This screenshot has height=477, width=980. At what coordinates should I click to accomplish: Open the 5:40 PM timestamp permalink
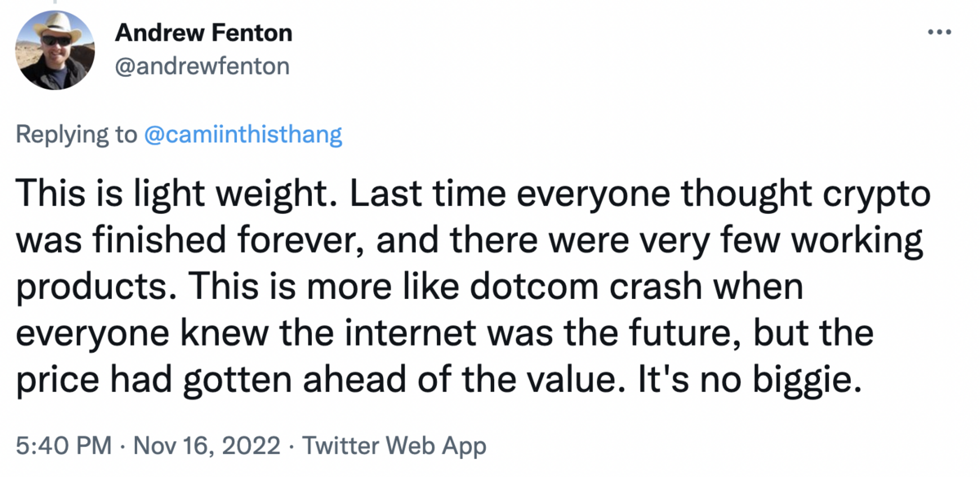(x=64, y=446)
